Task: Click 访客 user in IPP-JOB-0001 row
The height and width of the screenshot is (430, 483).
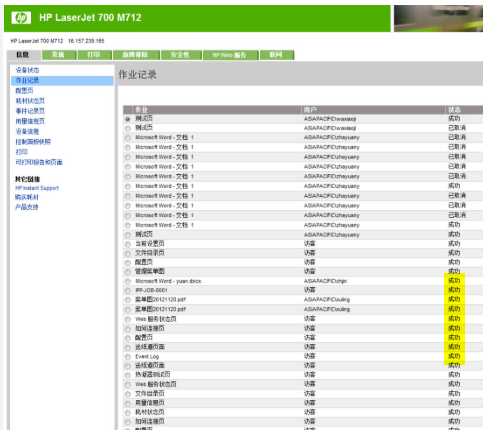Action: (x=309, y=290)
